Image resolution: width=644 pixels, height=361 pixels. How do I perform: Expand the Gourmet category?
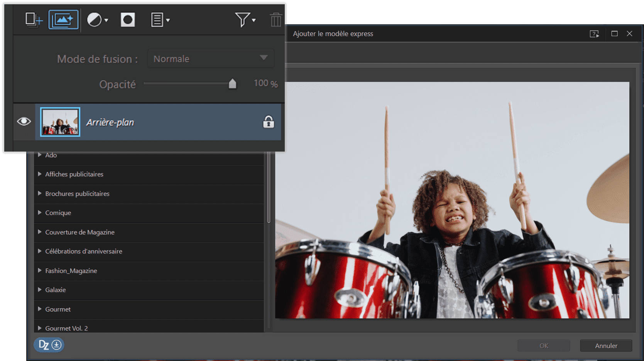[x=39, y=309]
